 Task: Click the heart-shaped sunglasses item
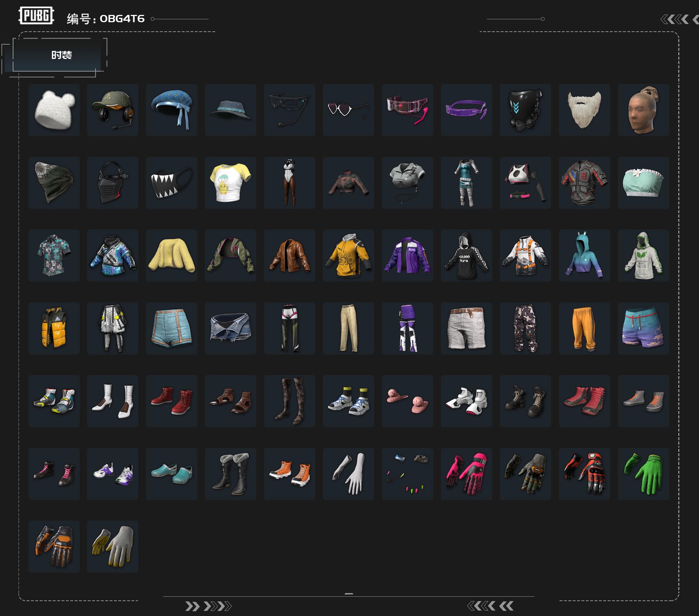pyautogui.click(x=348, y=110)
